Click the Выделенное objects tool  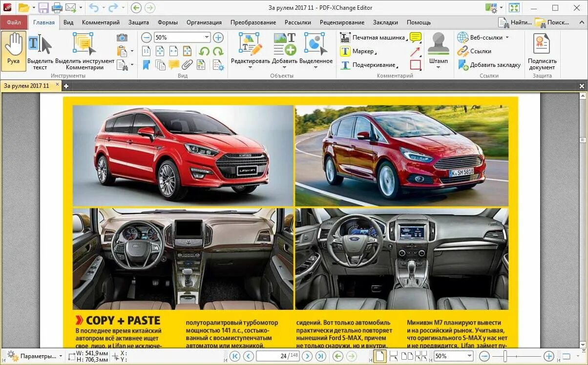point(315,51)
